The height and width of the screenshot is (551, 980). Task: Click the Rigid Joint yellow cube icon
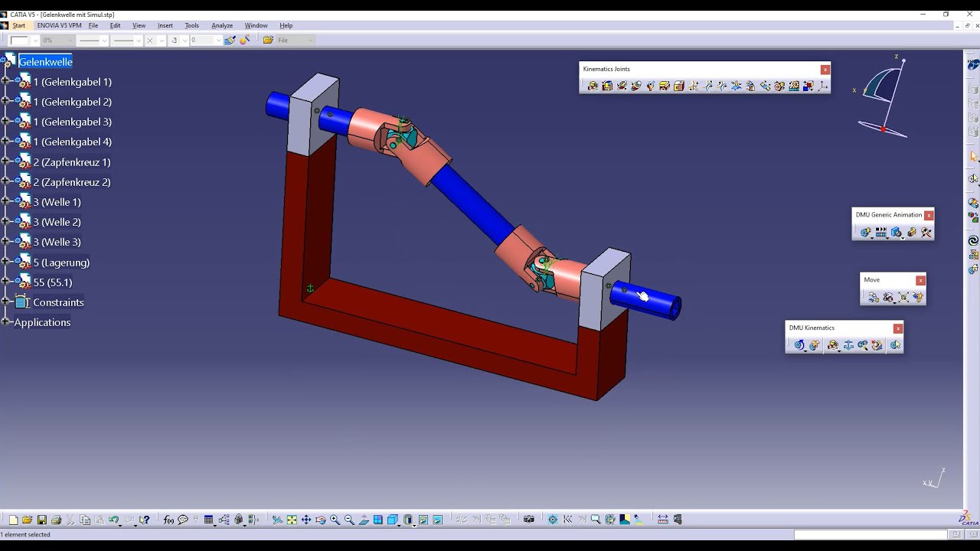pos(679,86)
